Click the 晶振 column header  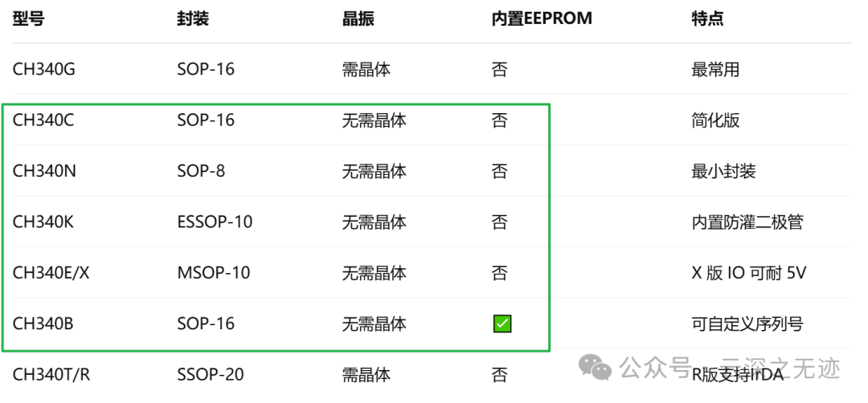click(x=358, y=18)
